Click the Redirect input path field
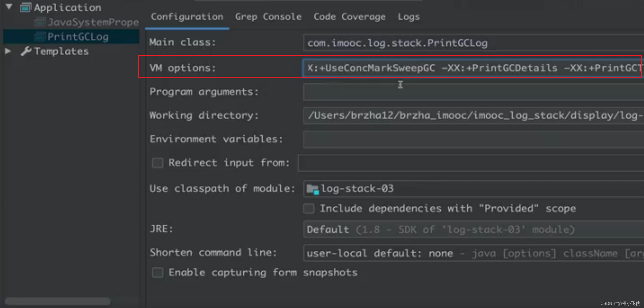This screenshot has height=308, width=644. (471, 163)
